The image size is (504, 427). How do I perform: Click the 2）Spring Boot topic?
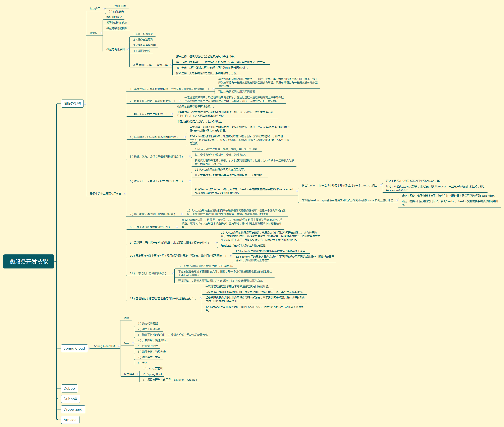[x=153, y=374]
